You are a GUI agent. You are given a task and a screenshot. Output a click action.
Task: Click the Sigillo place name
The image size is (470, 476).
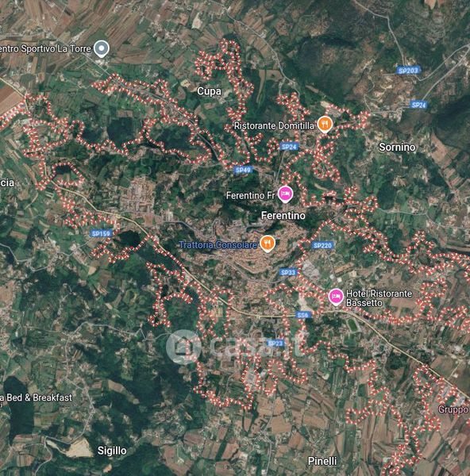click(112, 451)
